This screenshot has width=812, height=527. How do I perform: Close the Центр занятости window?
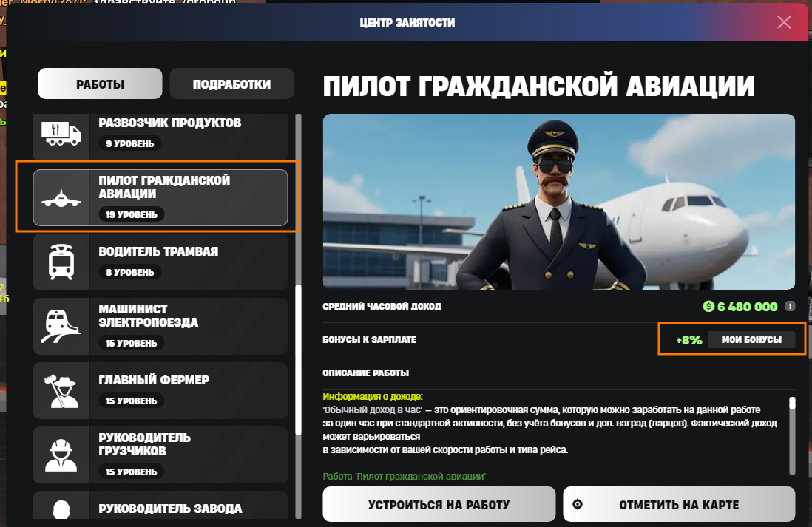784,22
